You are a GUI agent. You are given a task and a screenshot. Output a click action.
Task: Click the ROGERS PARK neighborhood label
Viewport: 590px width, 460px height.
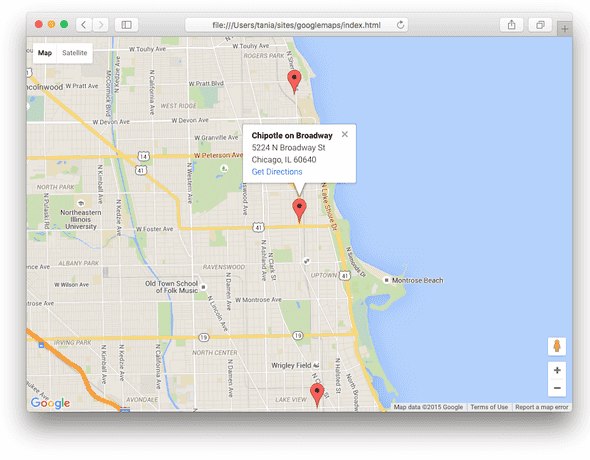pyautogui.click(x=264, y=56)
